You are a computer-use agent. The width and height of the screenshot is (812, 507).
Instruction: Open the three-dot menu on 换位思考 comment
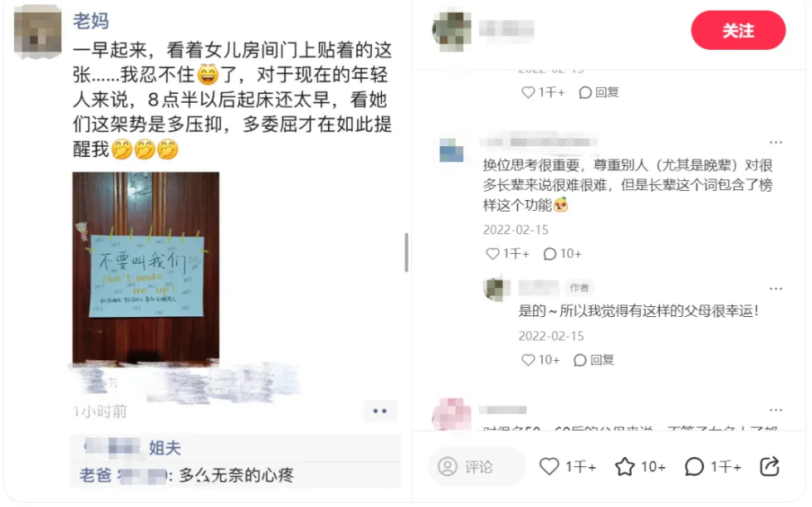click(775, 142)
